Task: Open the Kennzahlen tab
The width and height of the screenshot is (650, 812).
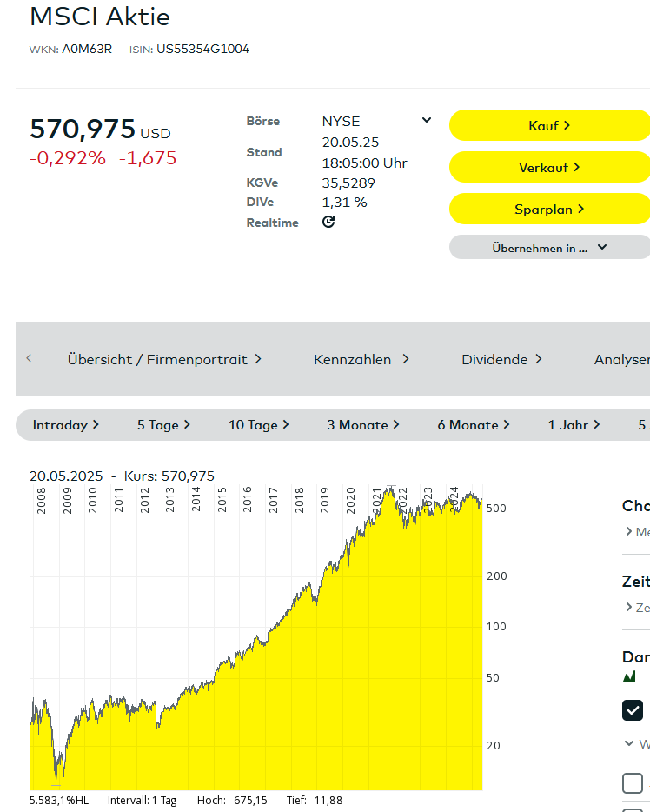Action: 361,359
